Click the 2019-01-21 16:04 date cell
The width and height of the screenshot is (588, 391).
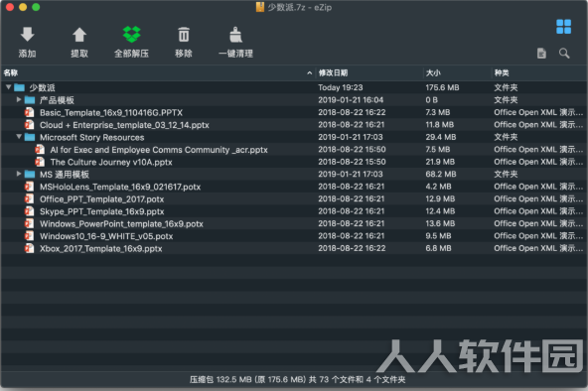[351, 100]
